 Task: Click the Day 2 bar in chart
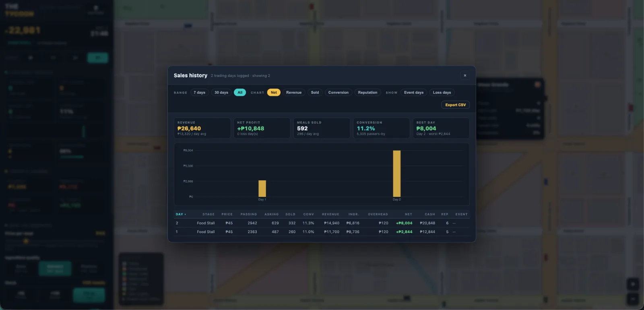[x=397, y=174]
